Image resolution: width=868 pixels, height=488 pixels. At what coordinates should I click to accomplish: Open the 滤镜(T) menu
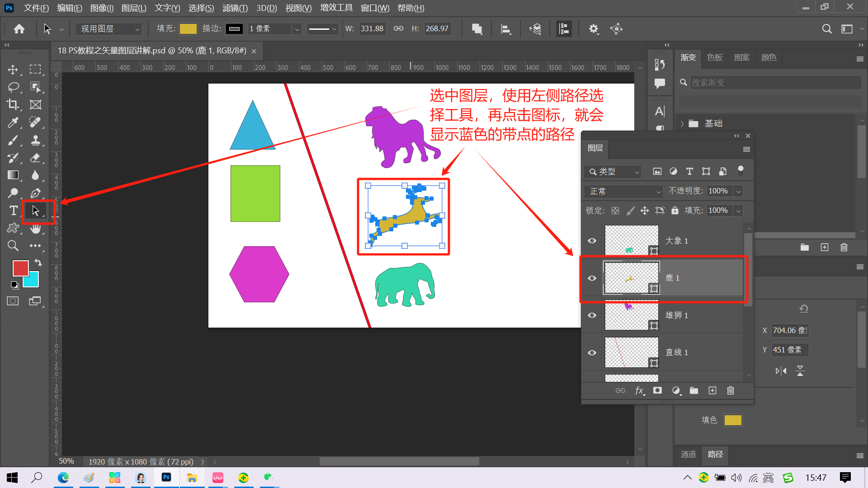(x=235, y=8)
